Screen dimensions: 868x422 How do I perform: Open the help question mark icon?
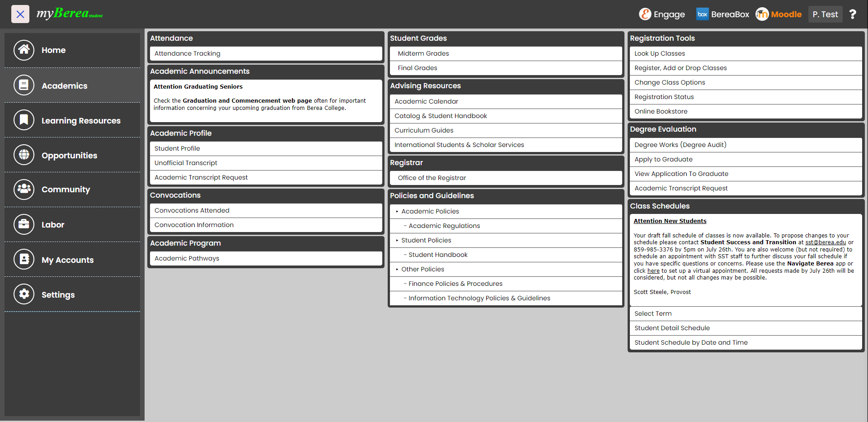(852, 14)
